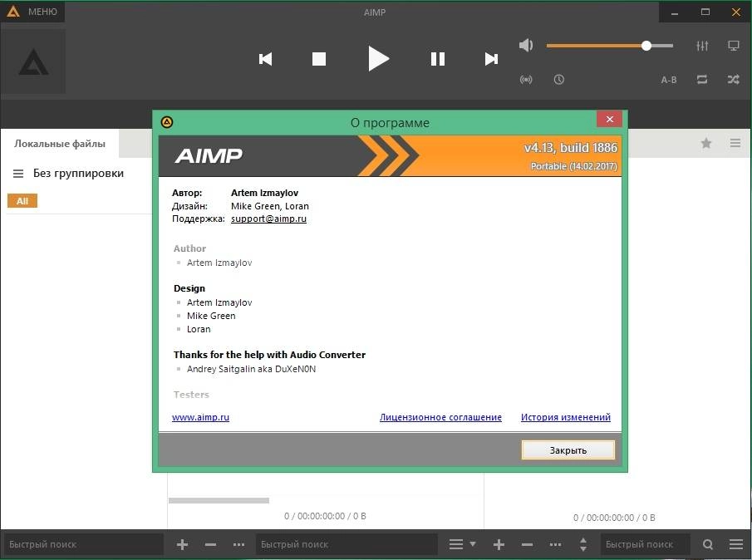Open the list view options dropdown
Viewport: 752px width, 560px height.
(x=462, y=544)
